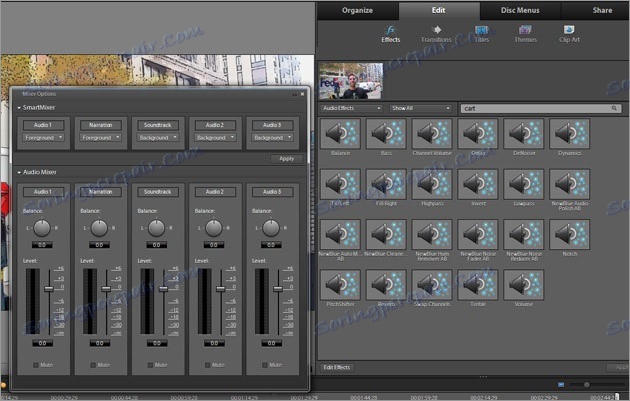Mute the Audio 1 track

click(36, 365)
